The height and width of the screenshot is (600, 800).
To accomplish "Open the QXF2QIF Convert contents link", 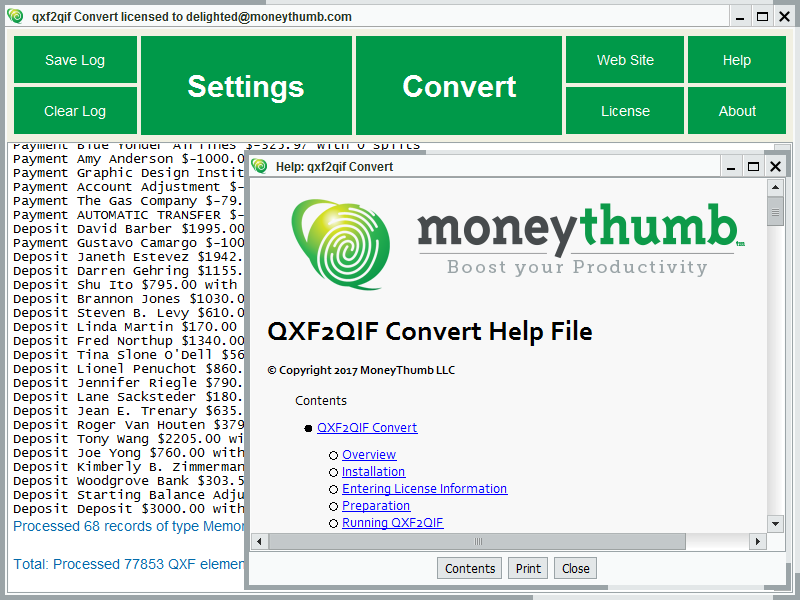I will pyautogui.click(x=367, y=428).
